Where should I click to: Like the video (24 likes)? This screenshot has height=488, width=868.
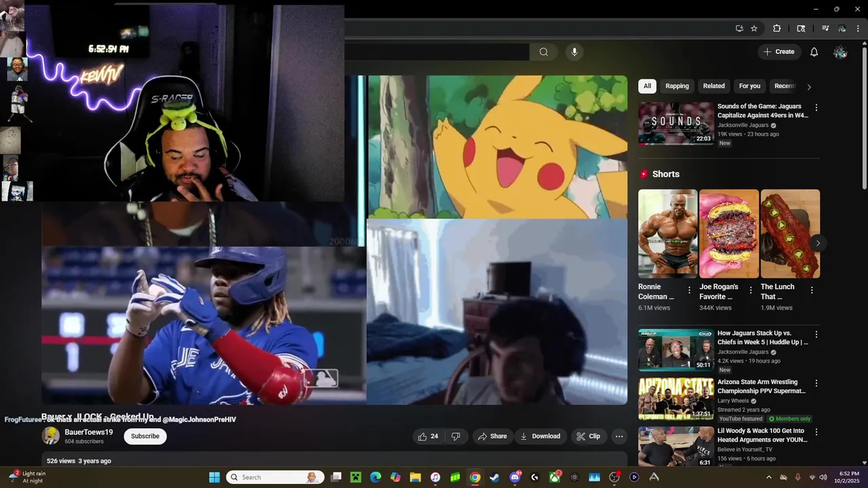tap(429, 436)
